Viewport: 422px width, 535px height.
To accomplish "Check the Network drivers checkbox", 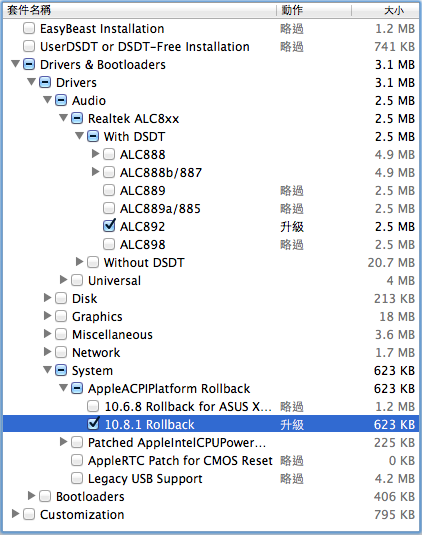I will (x=61, y=352).
